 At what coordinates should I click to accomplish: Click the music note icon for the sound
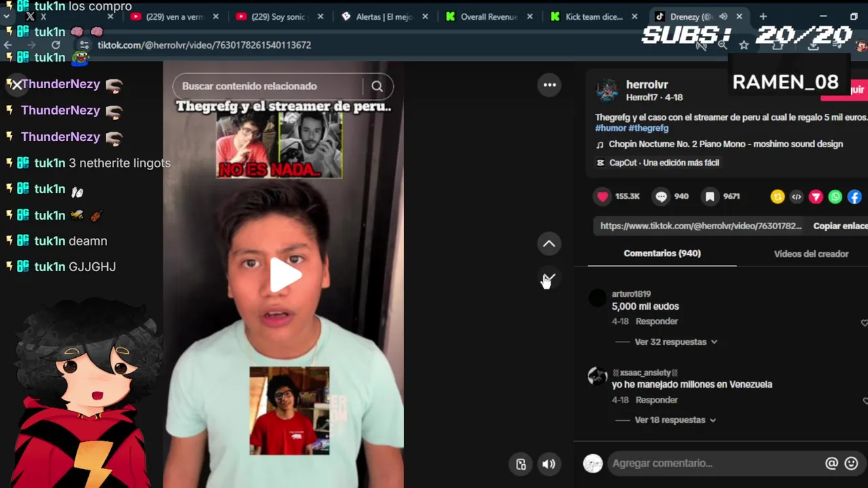point(599,144)
